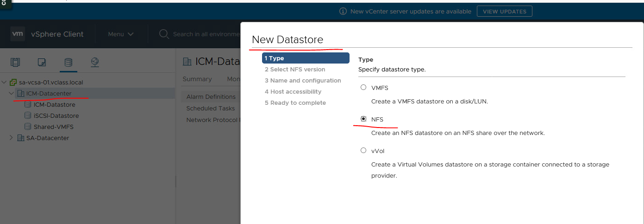Click the iSCSI-Datastore datastore icon
The height and width of the screenshot is (224, 644).
[28, 115]
